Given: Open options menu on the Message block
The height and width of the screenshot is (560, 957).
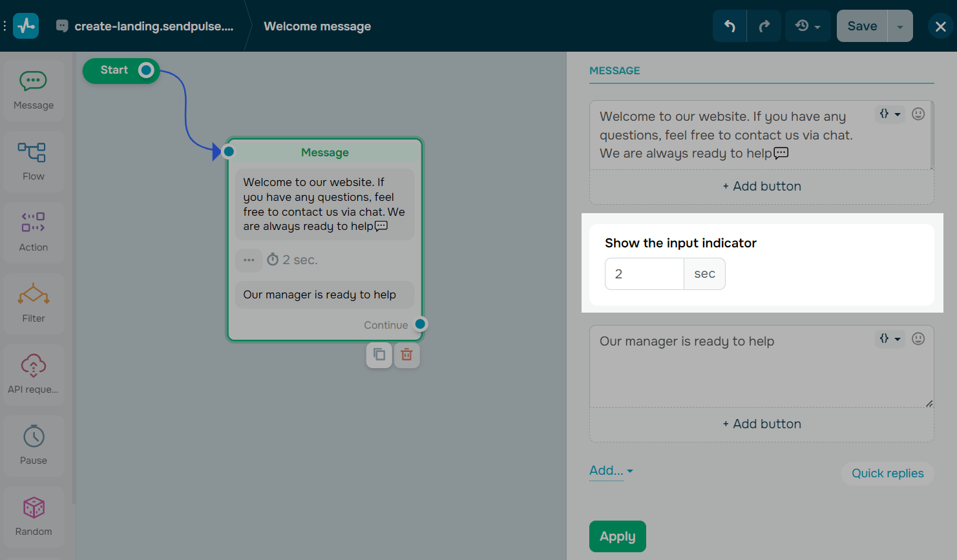Looking at the screenshot, I should pyautogui.click(x=249, y=260).
